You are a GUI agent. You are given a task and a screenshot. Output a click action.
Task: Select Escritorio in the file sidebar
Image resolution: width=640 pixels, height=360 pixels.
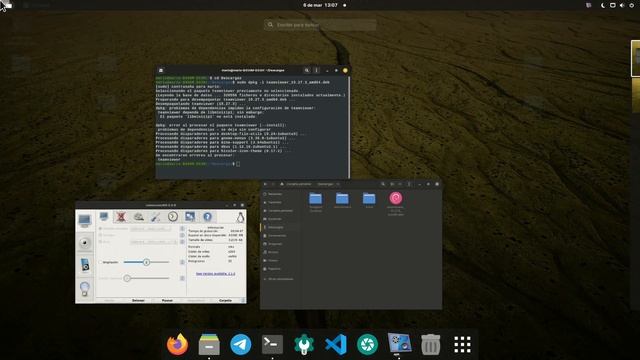pos(280,219)
